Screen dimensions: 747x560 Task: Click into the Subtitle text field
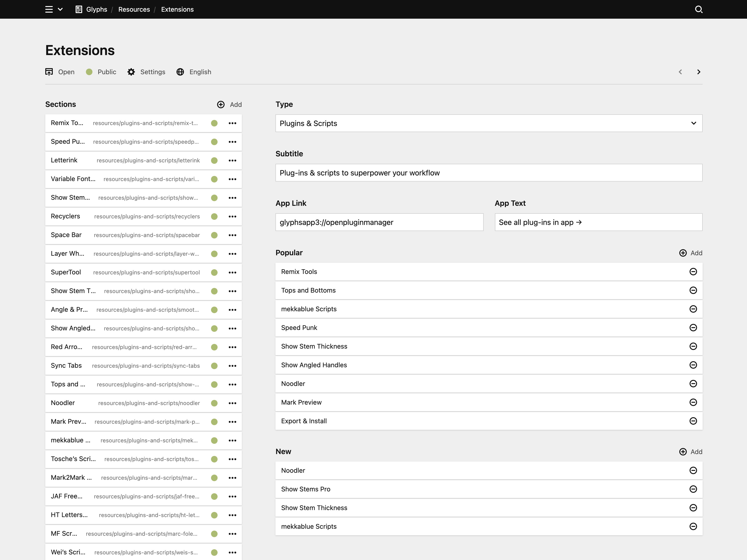(489, 173)
